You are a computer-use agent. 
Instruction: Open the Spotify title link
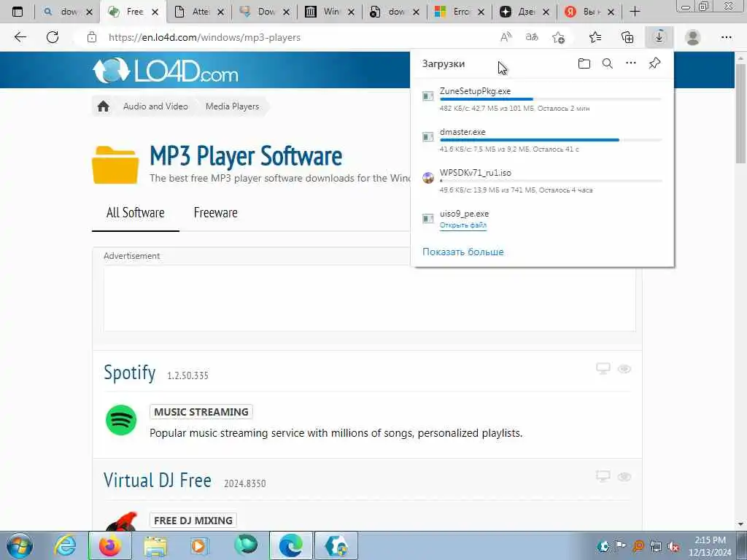pos(130,373)
